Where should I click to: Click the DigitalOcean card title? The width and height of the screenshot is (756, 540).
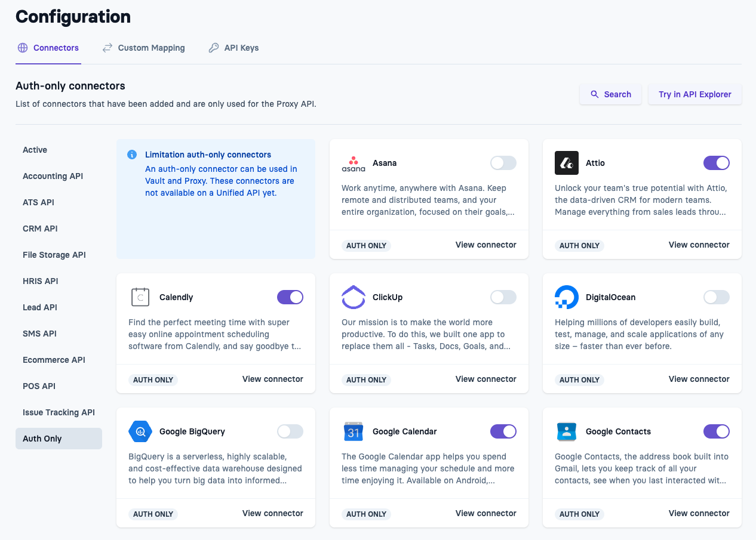coord(610,297)
